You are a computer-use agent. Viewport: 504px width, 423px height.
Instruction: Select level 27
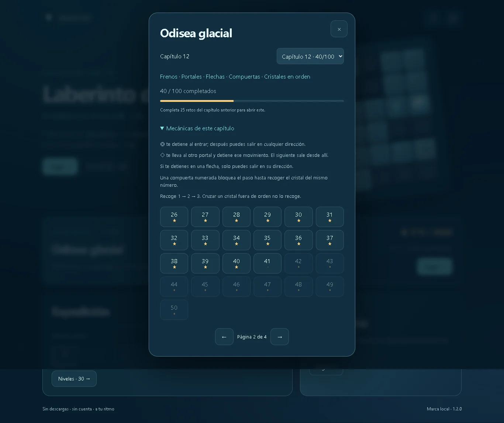(x=205, y=217)
